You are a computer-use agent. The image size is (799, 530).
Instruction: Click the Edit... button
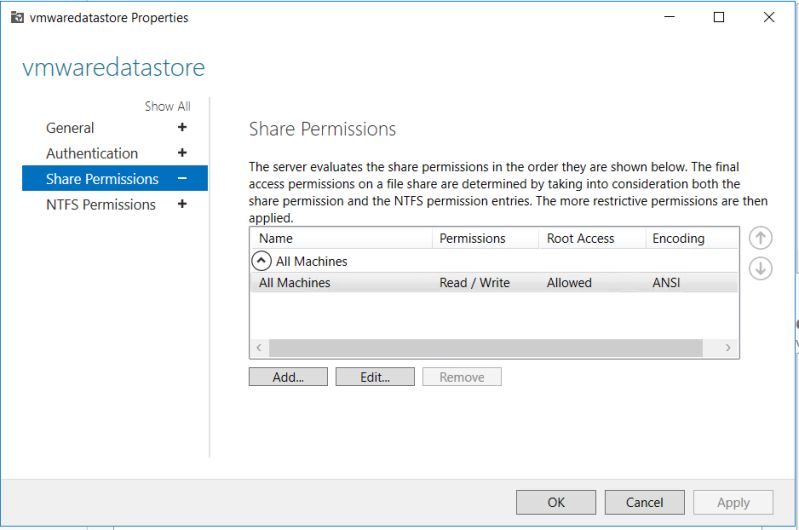[375, 377]
